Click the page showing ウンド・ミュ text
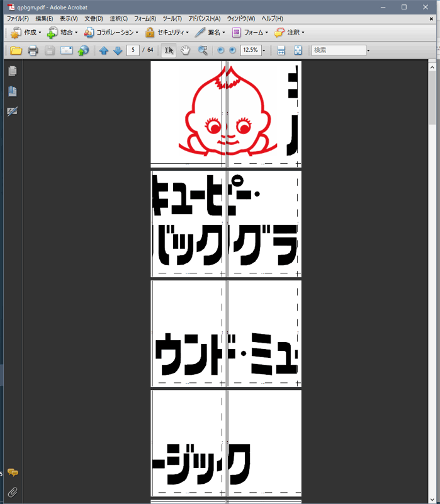This screenshot has height=504, width=440. pyautogui.click(x=226, y=333)
